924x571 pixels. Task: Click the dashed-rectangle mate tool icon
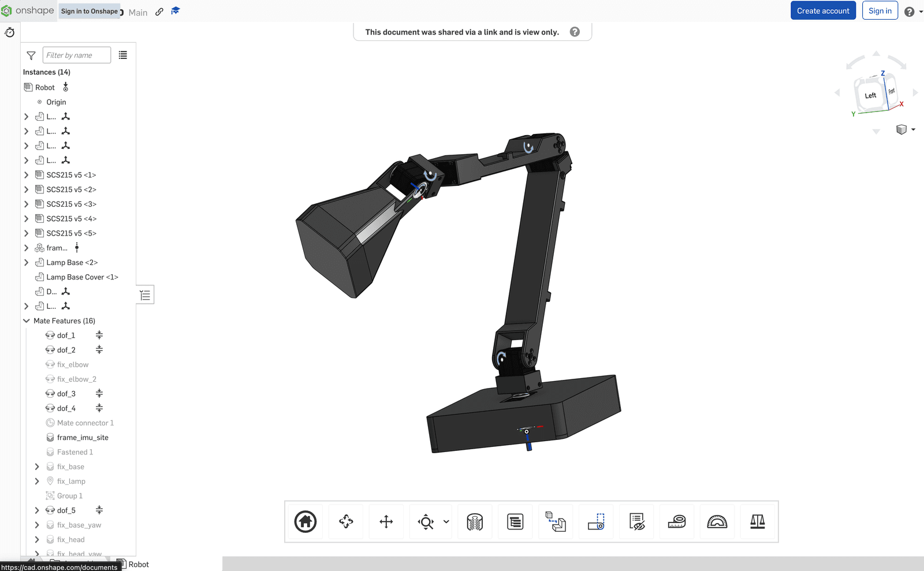[596, 522]
